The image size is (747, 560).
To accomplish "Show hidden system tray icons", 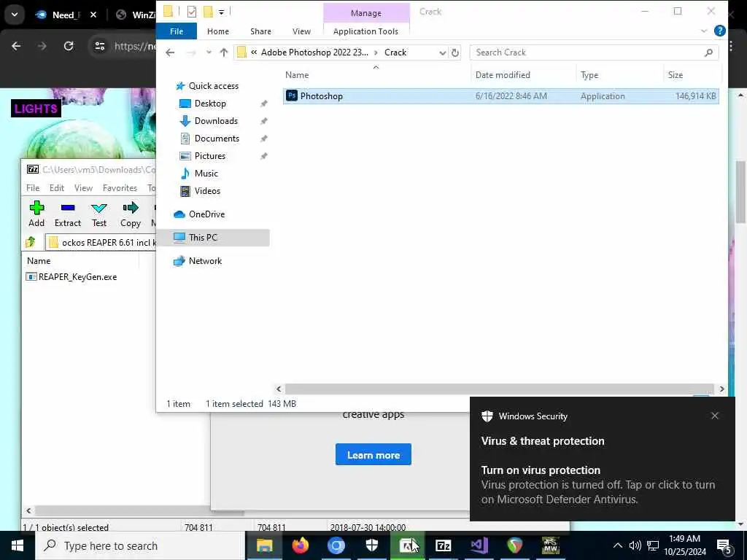I will (x=617, y=545).
